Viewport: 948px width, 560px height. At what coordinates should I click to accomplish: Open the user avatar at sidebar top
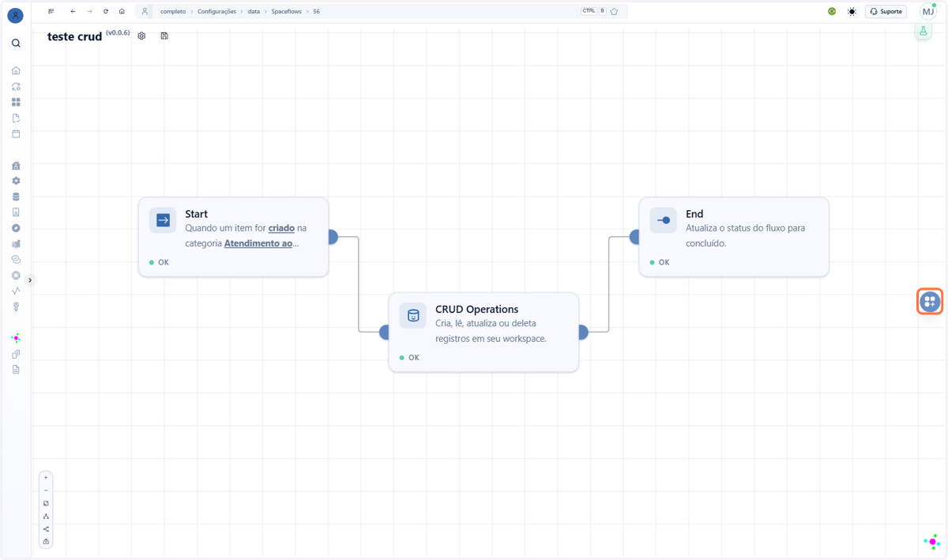16,16
